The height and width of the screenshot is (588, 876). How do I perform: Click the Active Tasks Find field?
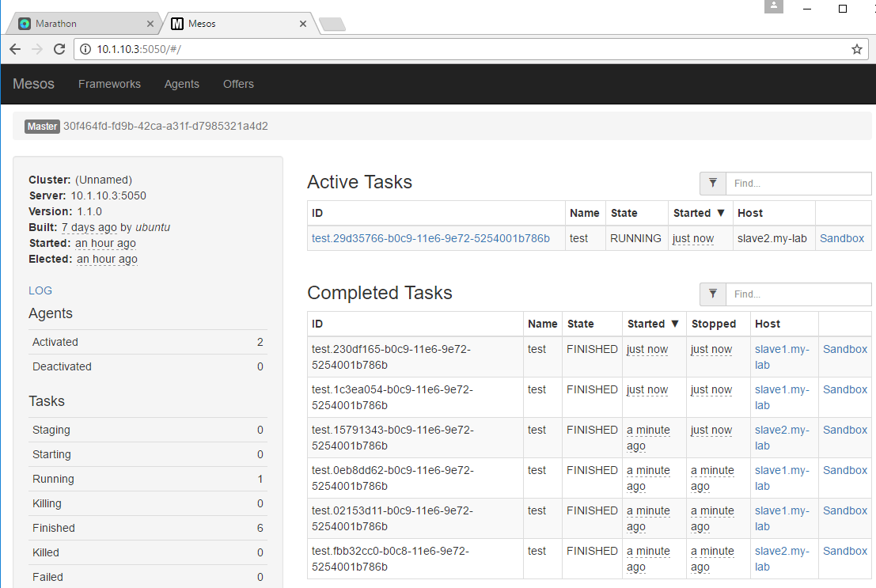(798, 184)
